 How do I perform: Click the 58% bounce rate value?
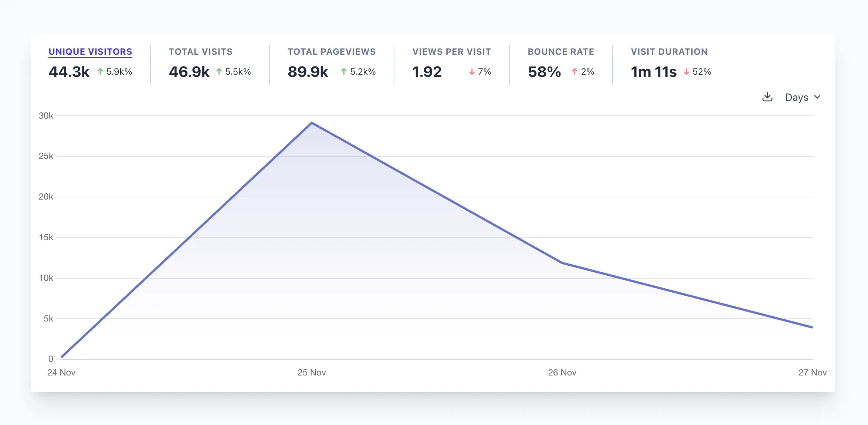coord(545,72)
